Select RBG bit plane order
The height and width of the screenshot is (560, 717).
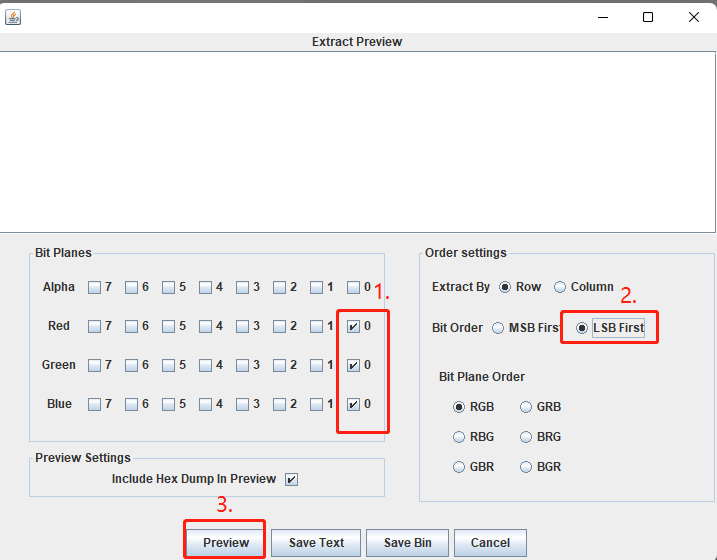[x=459, y=437]
